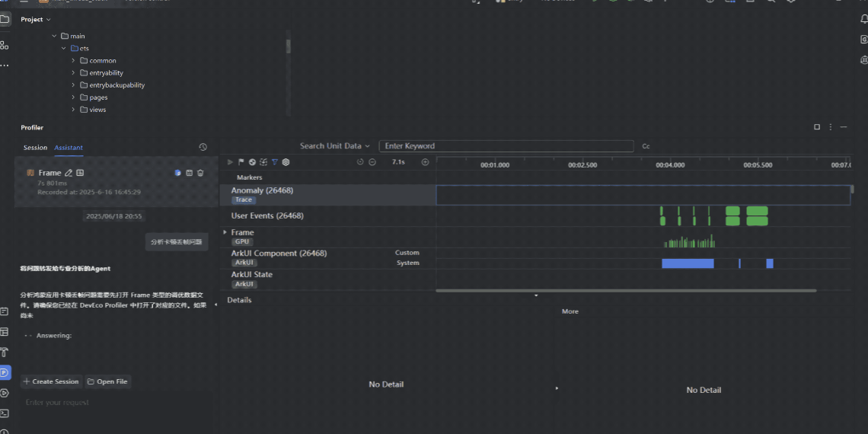The width and height of the screenshot is (868, 434).
Task: Click the filter funnel icon in profiler toolbar
Action: 275,162
